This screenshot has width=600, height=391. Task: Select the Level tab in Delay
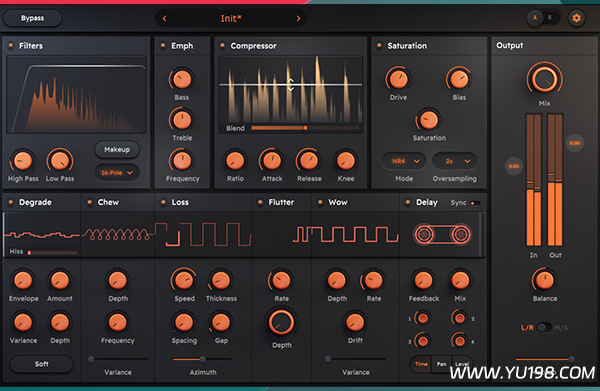462,364
